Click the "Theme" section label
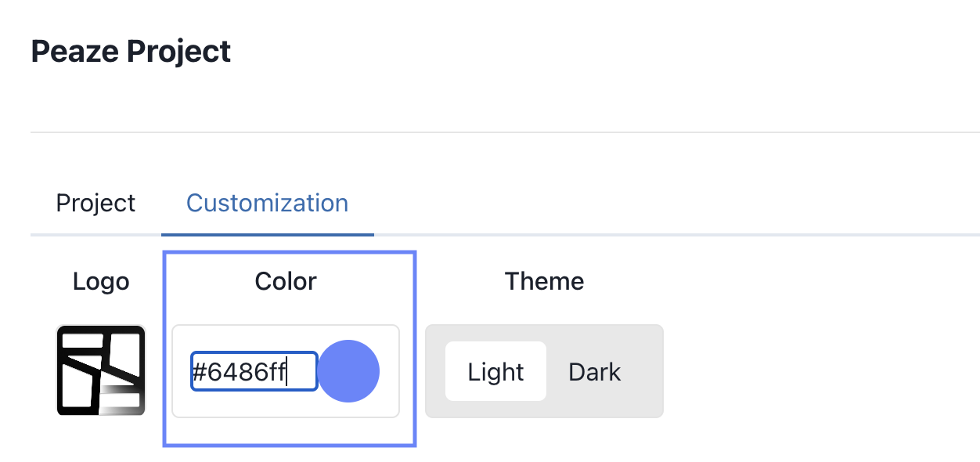Viewport: 980px width, 462px height. tap(544, 281)
